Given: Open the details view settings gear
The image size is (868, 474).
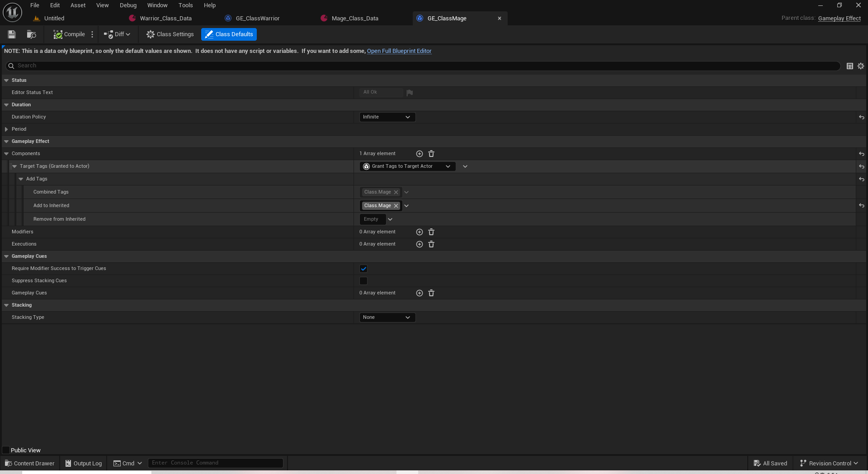Looking at the screenshot, I should 860,66.
